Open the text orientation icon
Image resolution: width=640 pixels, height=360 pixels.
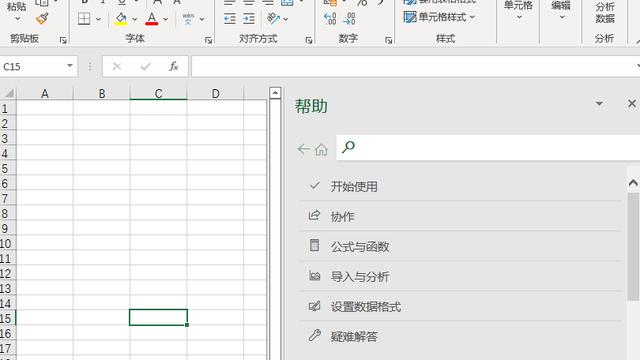tap(273, 18)
